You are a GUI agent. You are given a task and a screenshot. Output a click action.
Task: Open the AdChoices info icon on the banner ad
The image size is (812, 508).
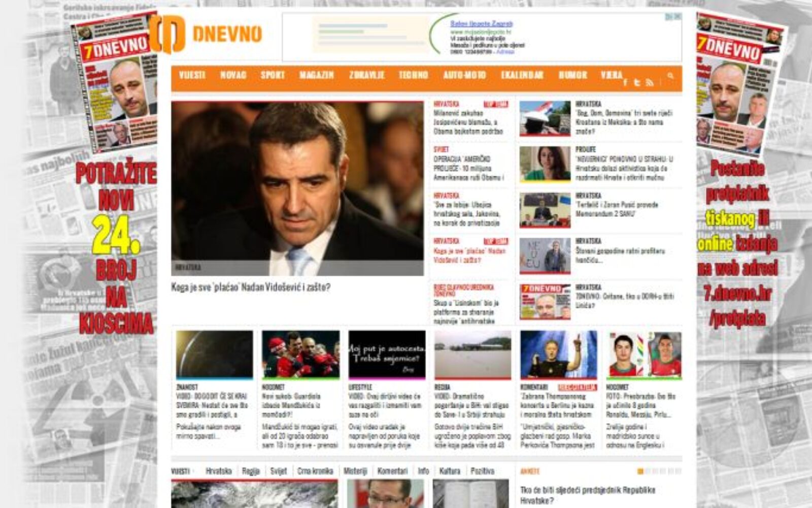tap(669, 17)
